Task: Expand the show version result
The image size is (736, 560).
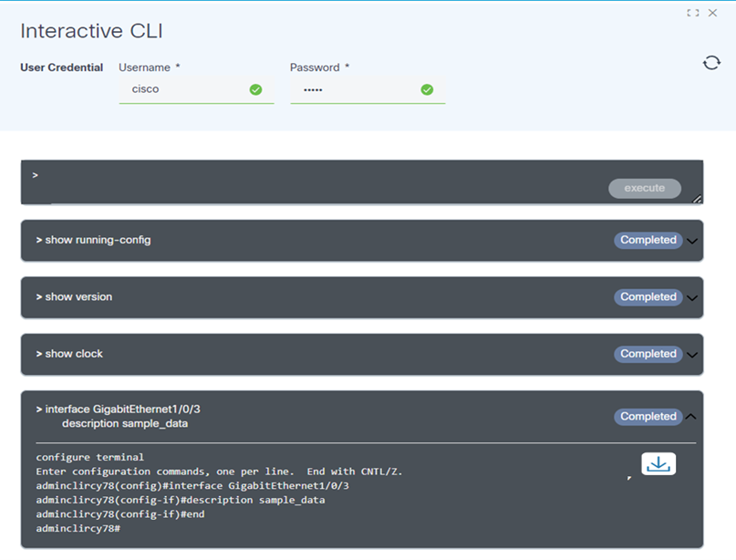Action: [692, 298]
